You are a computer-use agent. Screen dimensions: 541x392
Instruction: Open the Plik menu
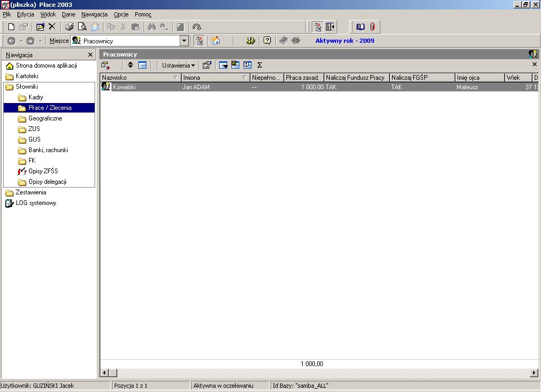7,14
